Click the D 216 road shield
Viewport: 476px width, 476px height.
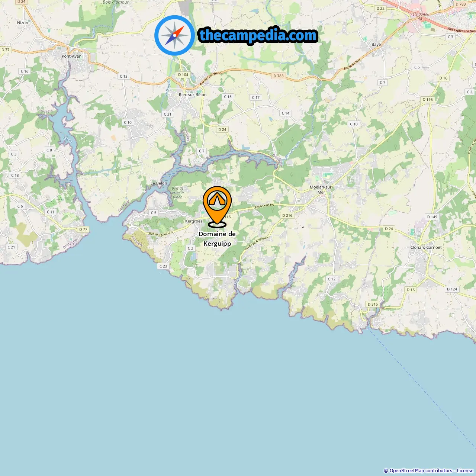pos(287,215)
